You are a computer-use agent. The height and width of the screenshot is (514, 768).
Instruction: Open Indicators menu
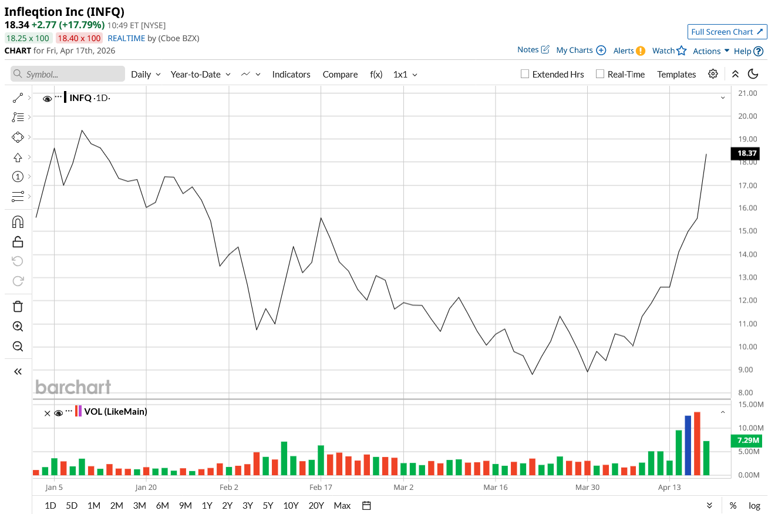[x=291, y=74]
